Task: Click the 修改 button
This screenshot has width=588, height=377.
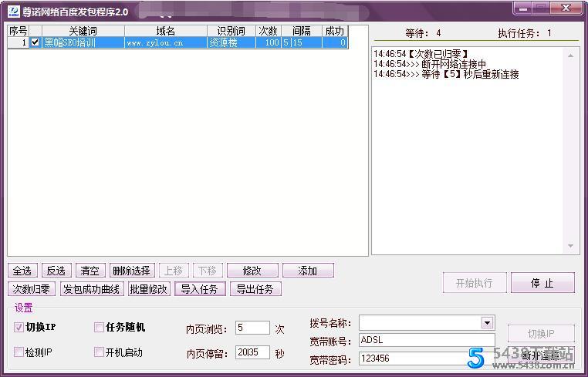Action: [252, 271]
